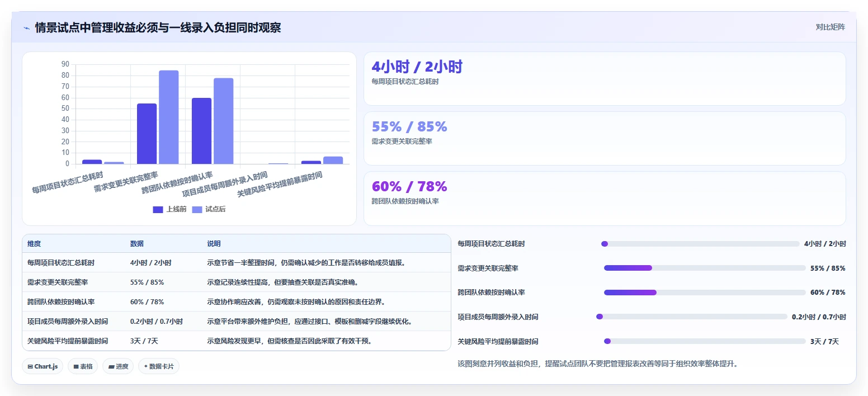868x396 pixels.
Task: Click the footer note starting 该图刻意并列收益和负担
Action: pyautogui.click(x=598, y=364)
